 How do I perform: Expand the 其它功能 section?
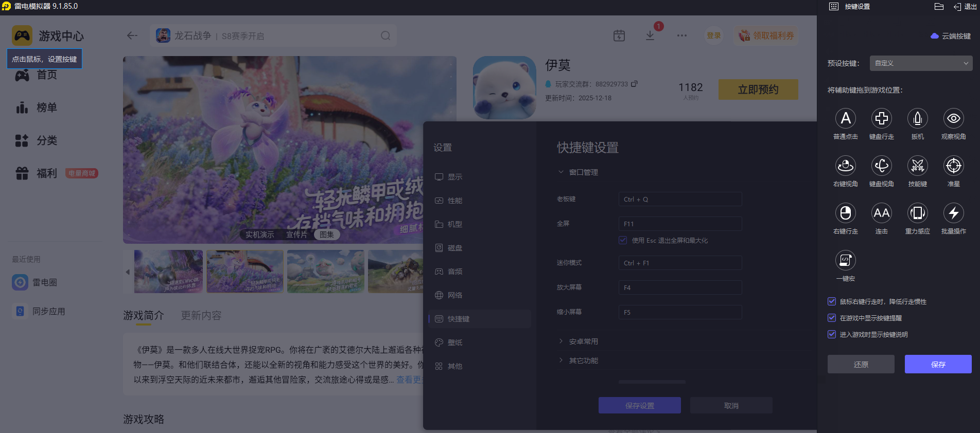(x=579, y=360)
